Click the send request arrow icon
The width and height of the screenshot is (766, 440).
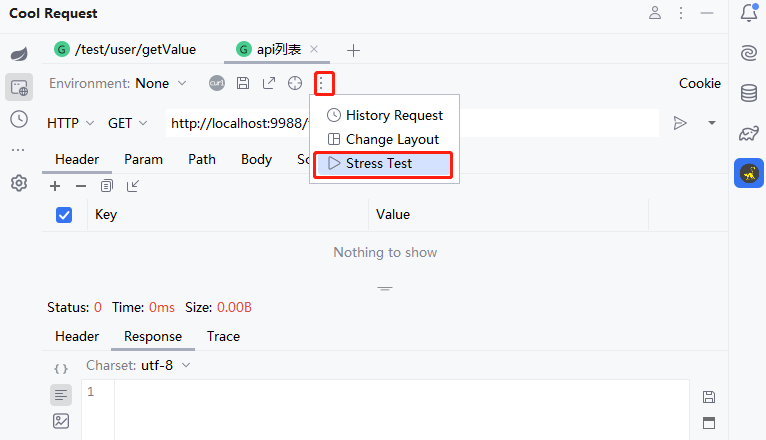(680, 123)
